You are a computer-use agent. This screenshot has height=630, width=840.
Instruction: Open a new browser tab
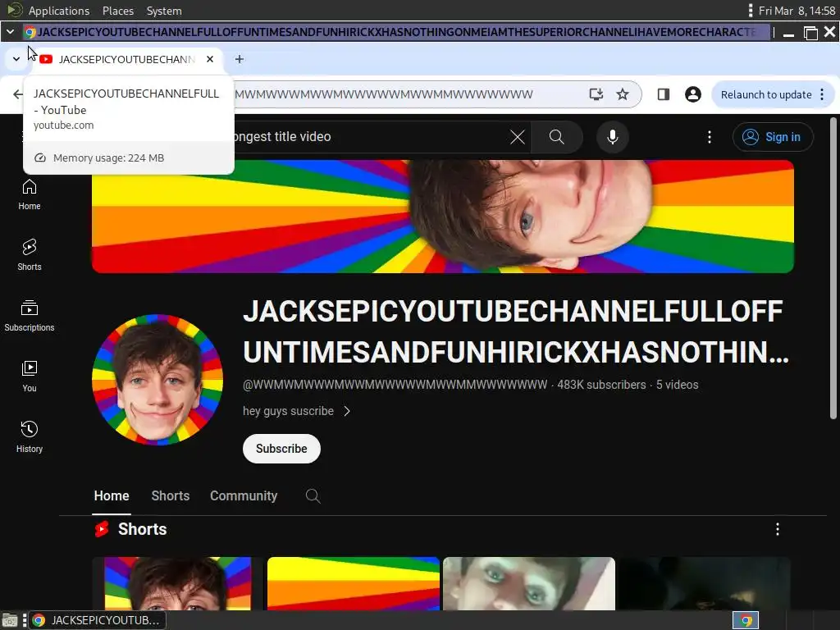tap(240, 59)
